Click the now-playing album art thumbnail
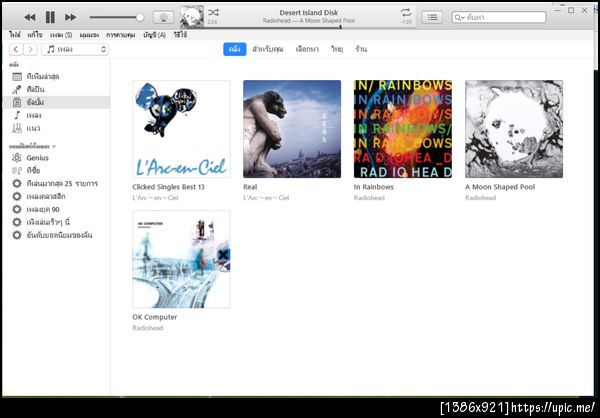Screen dimensions: 600x418 click(x=192, y=17)
